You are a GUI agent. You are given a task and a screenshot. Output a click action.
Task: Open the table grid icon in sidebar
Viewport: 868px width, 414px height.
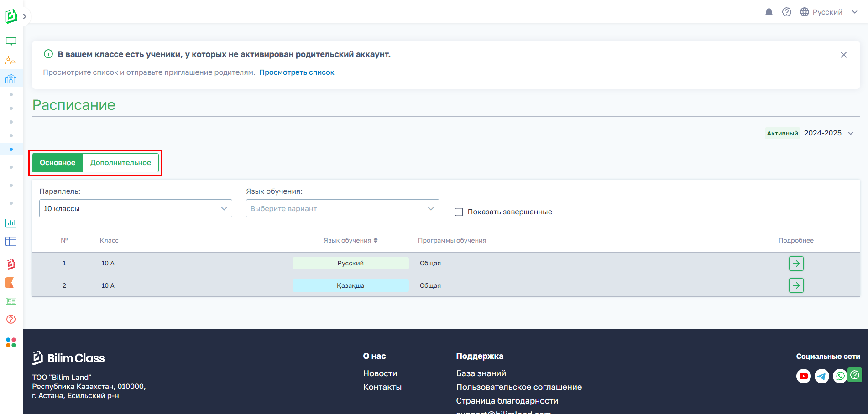point(11,242)
